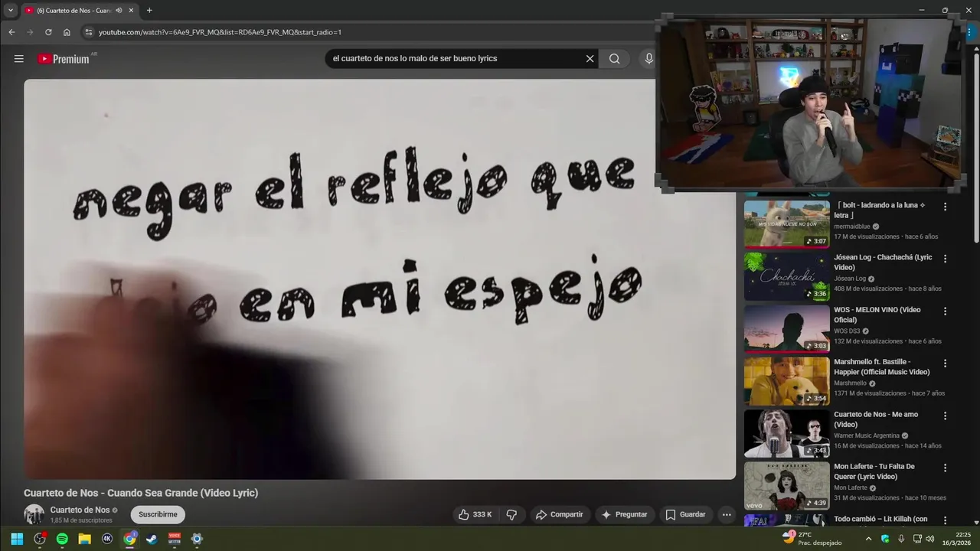980x551 pixels.
Task: Click on the video player area
Action: pos(380,279)
